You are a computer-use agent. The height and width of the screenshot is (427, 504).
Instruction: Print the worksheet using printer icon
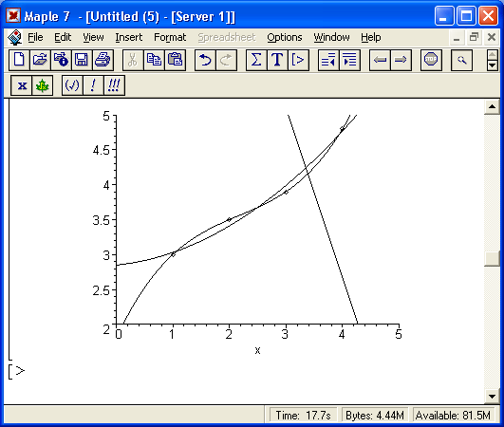[103, 60]
